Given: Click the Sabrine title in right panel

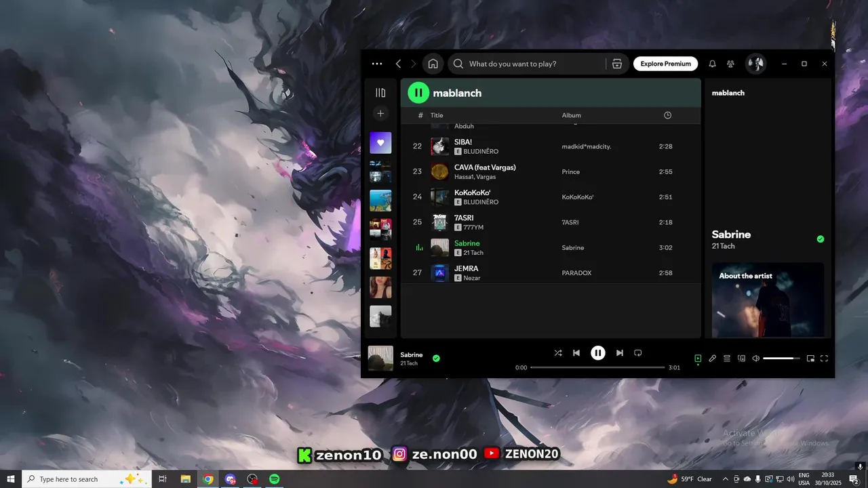Looking at the screenshot, I should click(731, 234).
